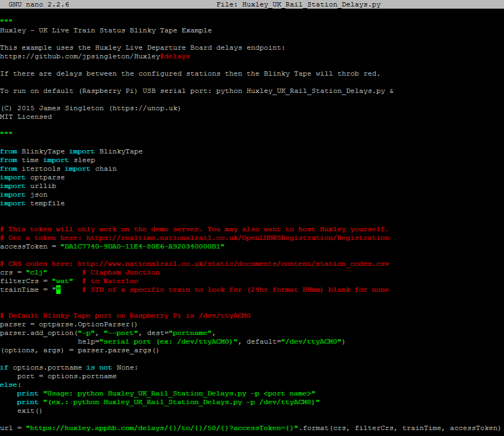504x436 pixels.
Task: Click the 'if options.portname is not None:' line
Action: (x=69, y=368)
